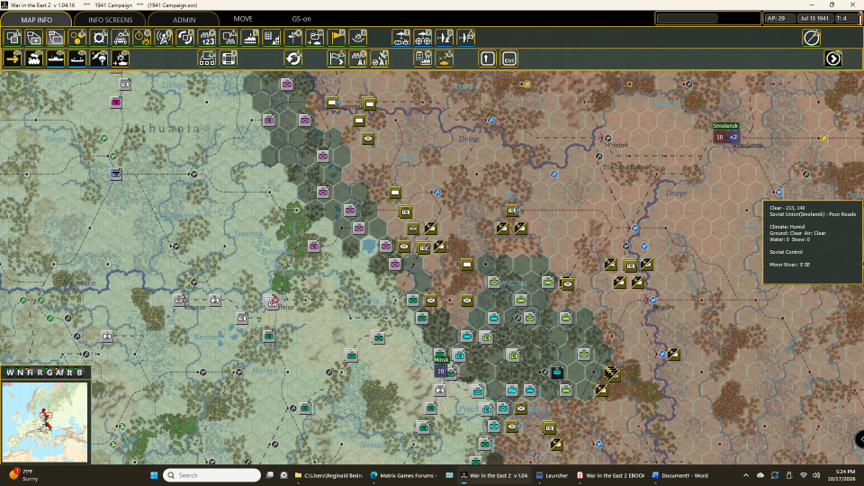Toggle the yellow victory flag overlay
Image resolution: width=864 pixels, height=486 pixels.
pyautogui.click(x=336, y=38)
